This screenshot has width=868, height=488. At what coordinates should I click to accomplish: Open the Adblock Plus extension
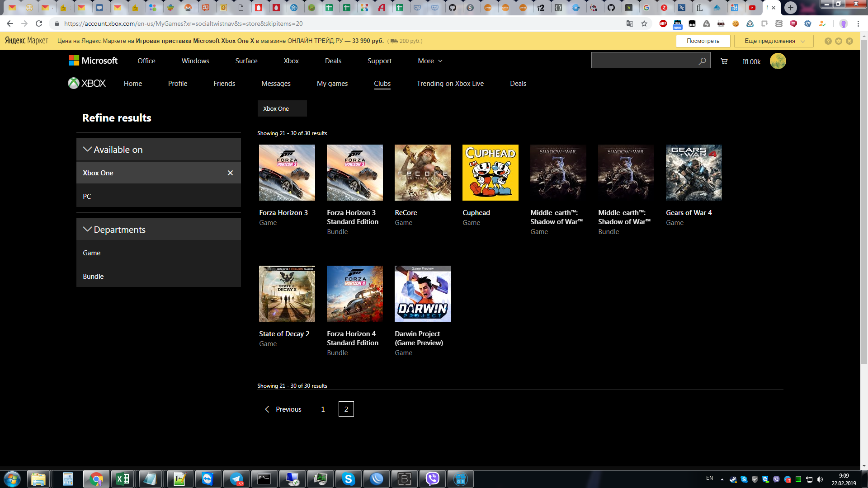[x=663, y=23]
